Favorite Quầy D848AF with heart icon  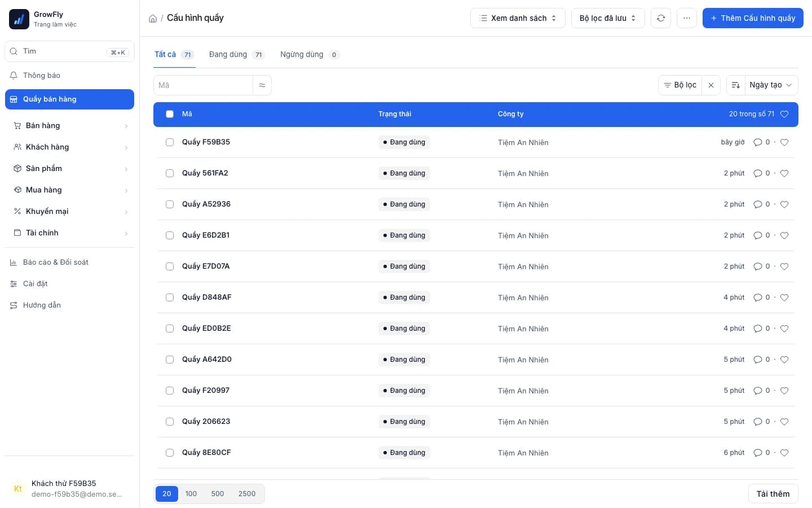(784, 297)
